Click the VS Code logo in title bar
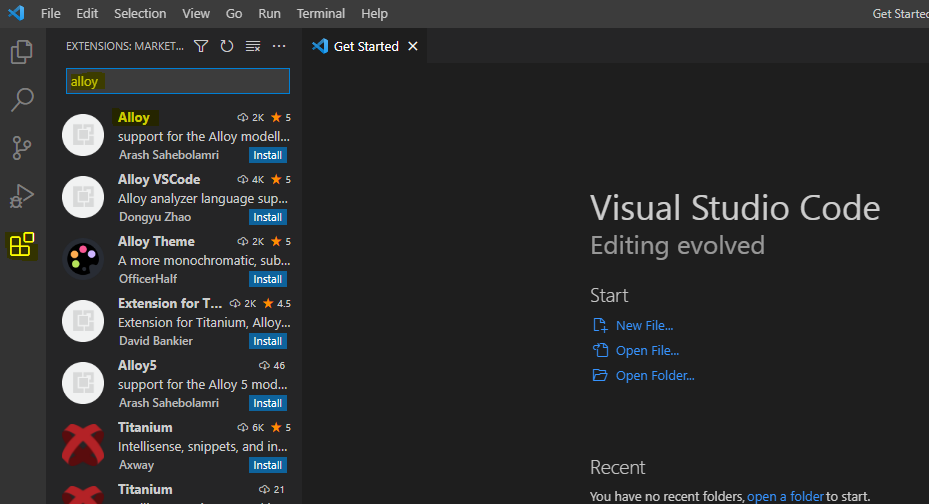The height and width of the screenshot is (504, 929). click(x=17, y=13)
